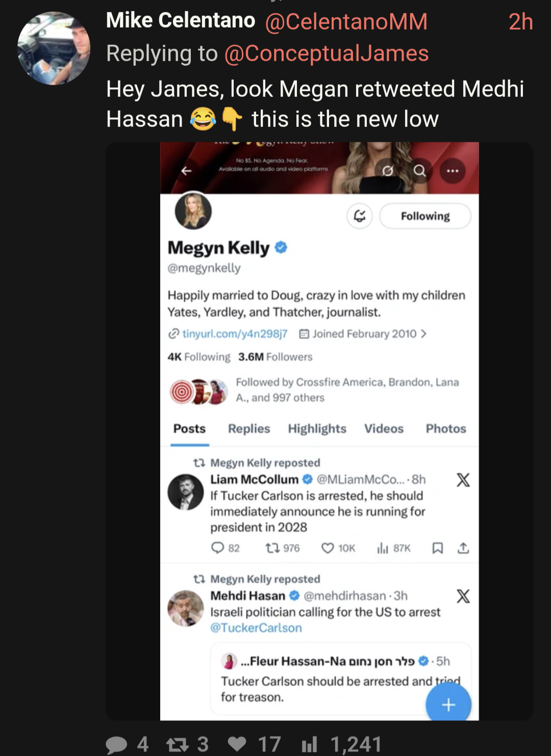Expand Joined February 2010 details chevron
551x756 pixels.
423,334
